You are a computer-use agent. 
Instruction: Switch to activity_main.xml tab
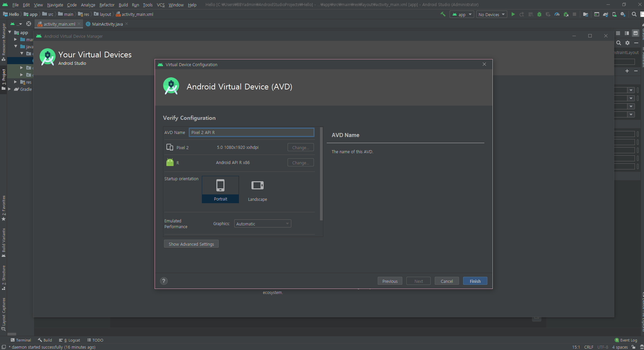(x=59, y=24)
